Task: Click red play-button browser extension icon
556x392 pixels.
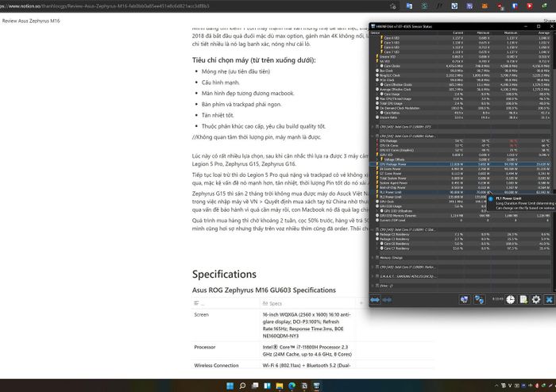Action: point(530,6)
